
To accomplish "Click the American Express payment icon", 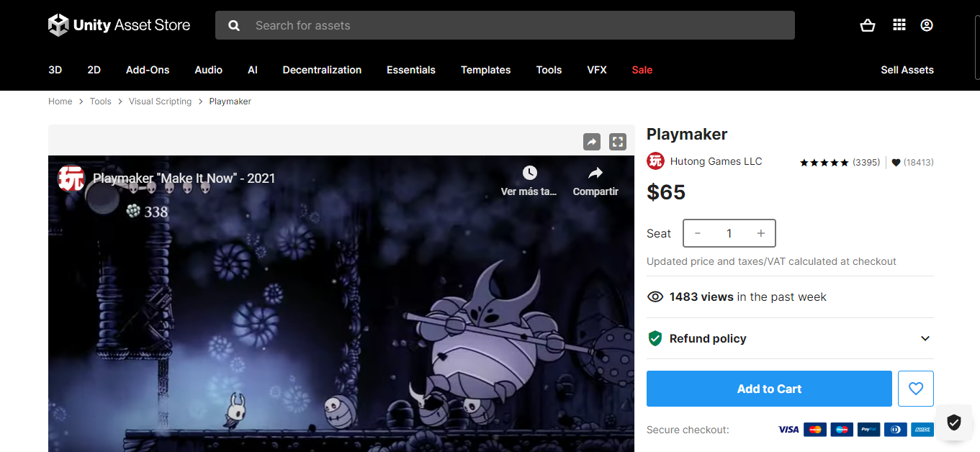I will point(922,430).
